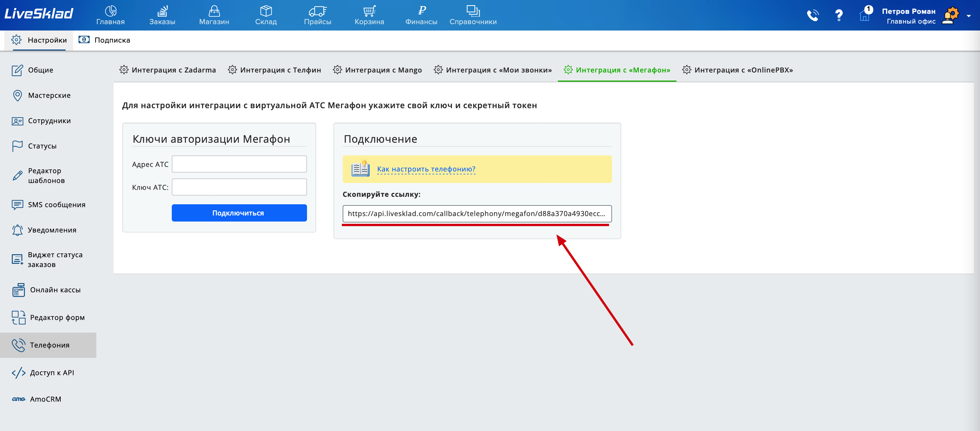Open the Как настроить телефонию? link
Viewport: 980px width, 431px height.
[426, 169]
